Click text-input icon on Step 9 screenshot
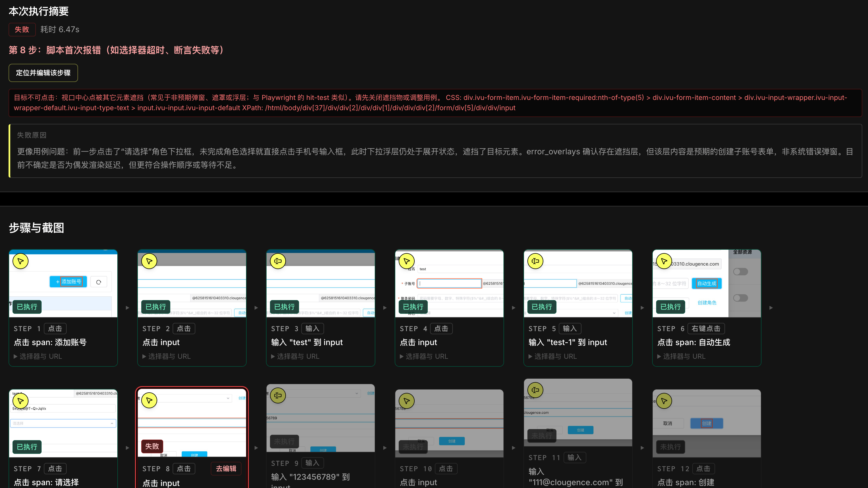The image size is (868, 488). [x=278, y=395]
